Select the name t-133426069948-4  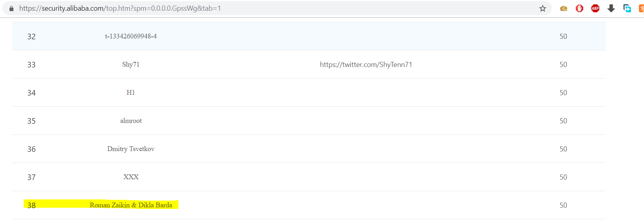(x=131, y=36)
